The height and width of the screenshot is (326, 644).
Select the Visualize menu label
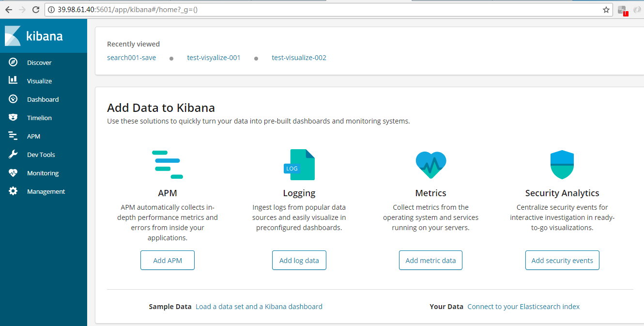(x=39, y=81)
